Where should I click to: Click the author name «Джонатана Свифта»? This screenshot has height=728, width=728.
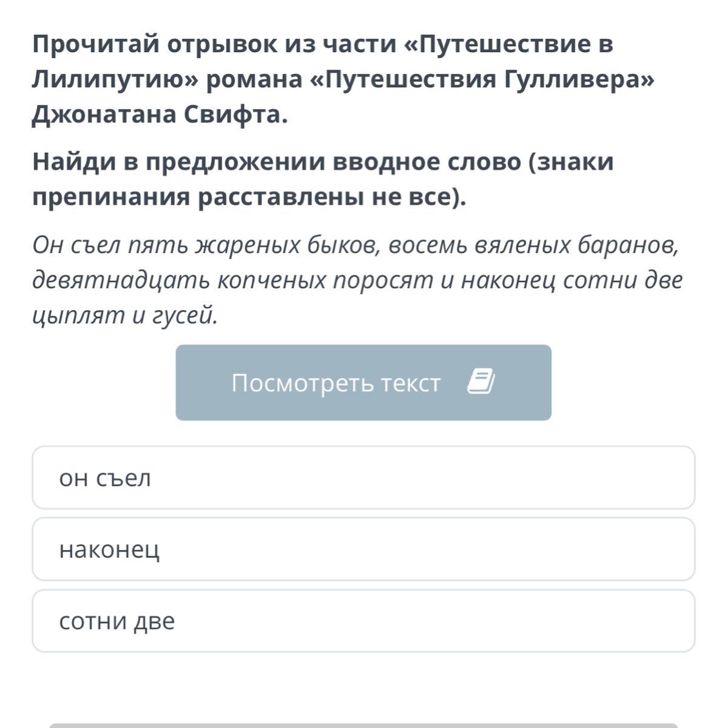tap(159, 115)
